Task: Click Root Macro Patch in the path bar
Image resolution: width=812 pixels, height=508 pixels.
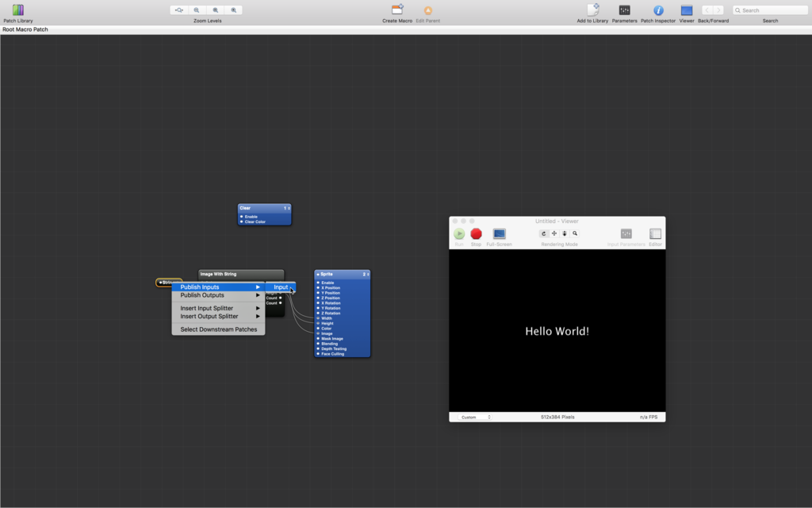Action: 25,29
